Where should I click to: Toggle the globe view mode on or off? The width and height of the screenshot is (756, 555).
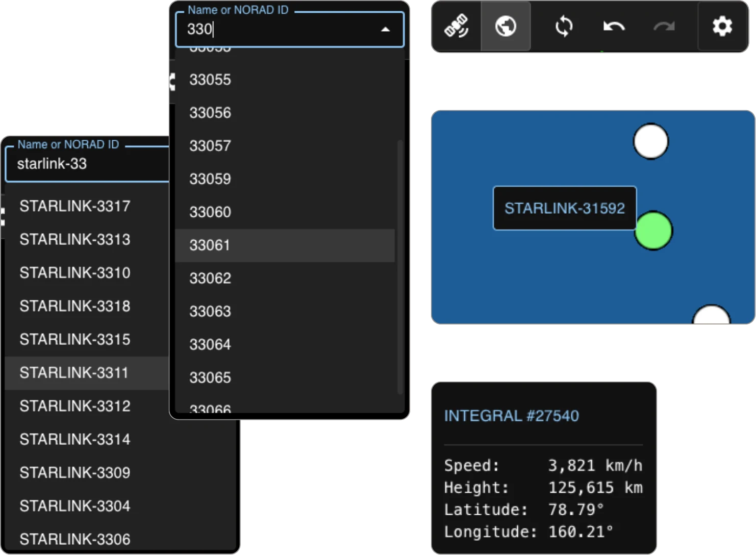coord(505,27)
